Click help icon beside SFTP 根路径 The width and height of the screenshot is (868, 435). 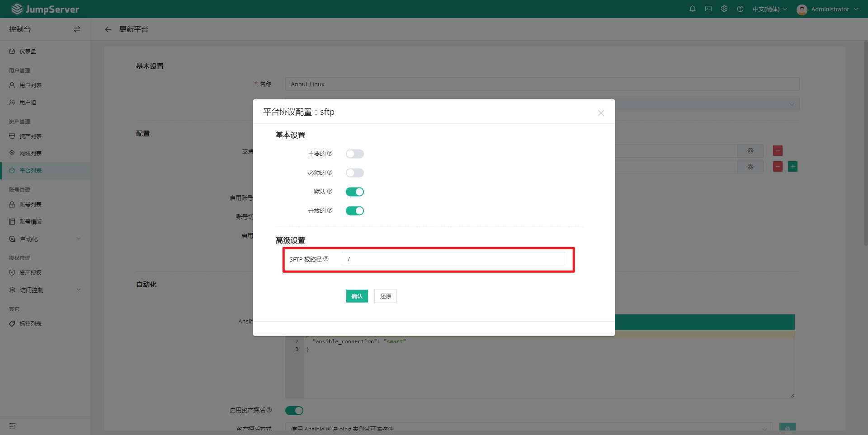326,259
